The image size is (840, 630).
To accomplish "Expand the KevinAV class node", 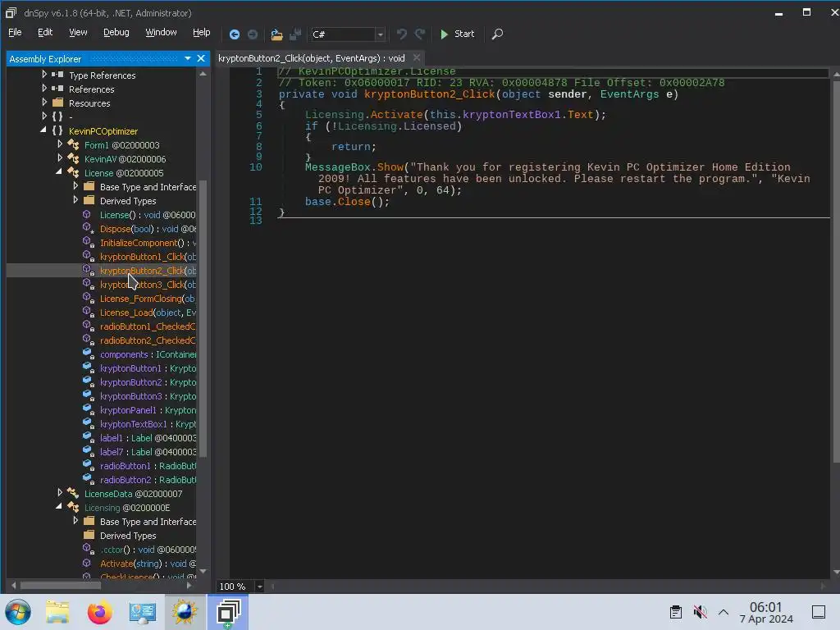I will coord(60,158).
